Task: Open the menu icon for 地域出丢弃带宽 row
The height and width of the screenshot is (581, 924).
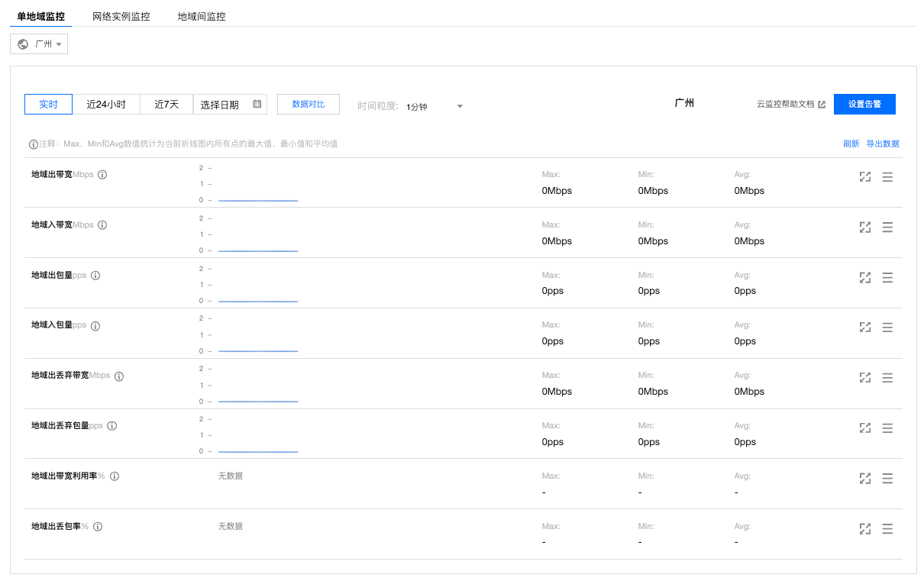Action: (887, 378)
